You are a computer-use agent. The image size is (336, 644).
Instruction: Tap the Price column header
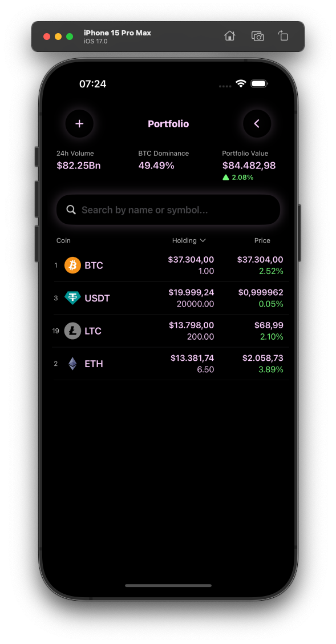pyautogui.click(x=262, y=240)
